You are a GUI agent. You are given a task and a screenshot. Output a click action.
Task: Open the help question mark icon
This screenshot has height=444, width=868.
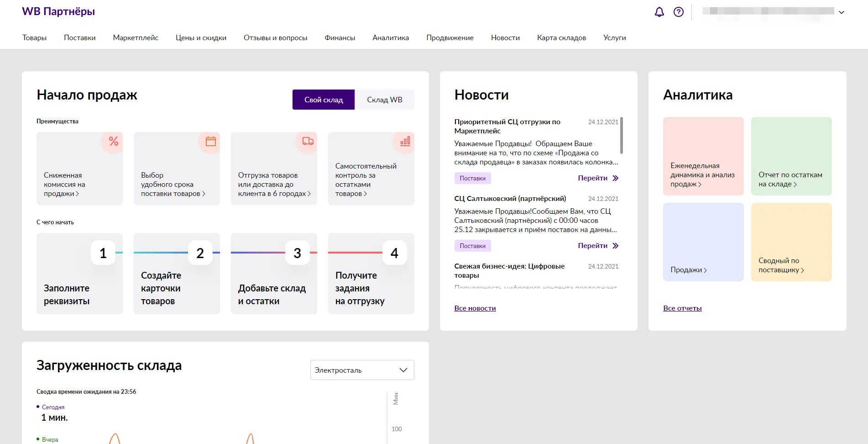tap(679, 12)
